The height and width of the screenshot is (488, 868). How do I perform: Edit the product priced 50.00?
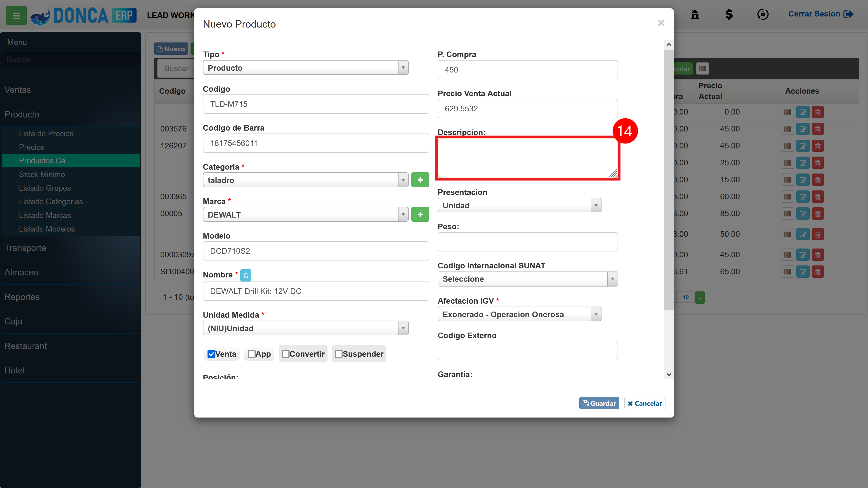pos(803,234)
